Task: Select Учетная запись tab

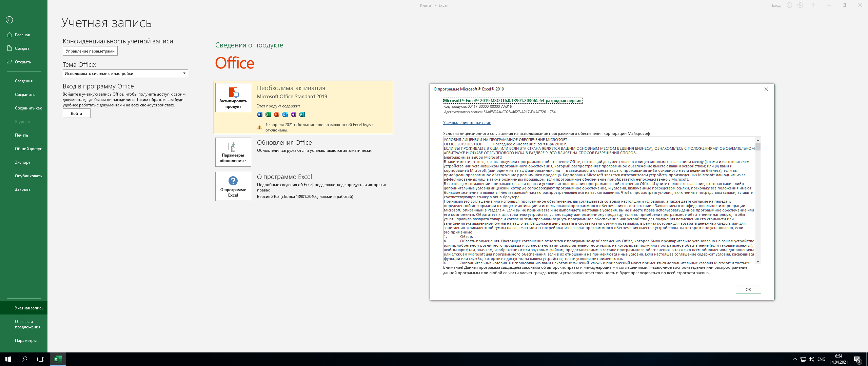Action: [24, 308]
